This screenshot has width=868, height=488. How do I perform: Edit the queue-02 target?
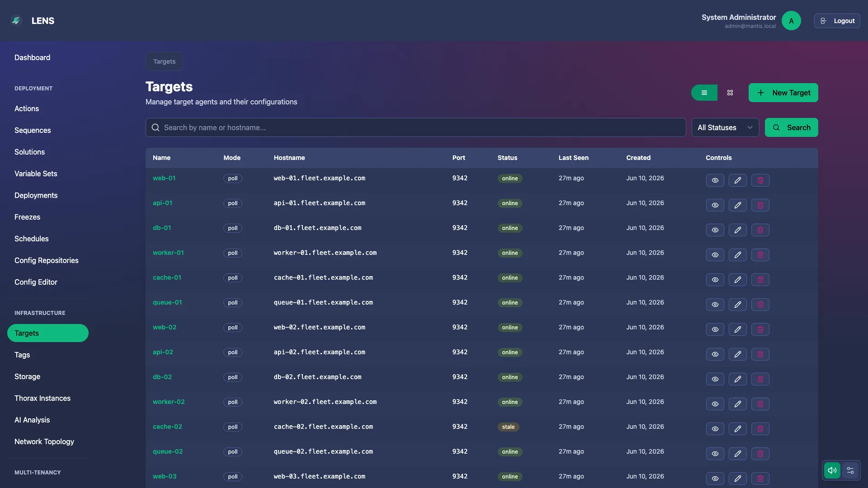[x=738, y=454]
